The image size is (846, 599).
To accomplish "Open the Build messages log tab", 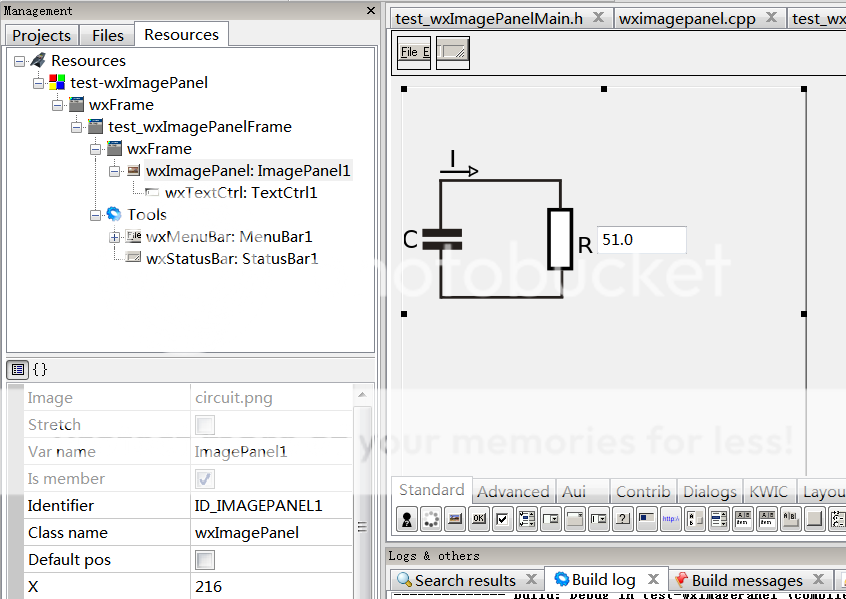I will pos(746,580).
